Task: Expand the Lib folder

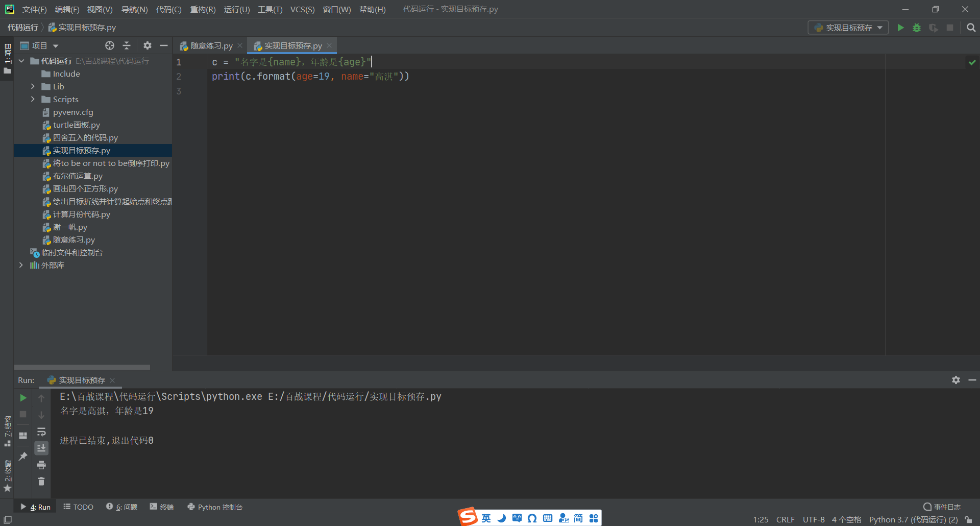Action: [x=33, y=86]
